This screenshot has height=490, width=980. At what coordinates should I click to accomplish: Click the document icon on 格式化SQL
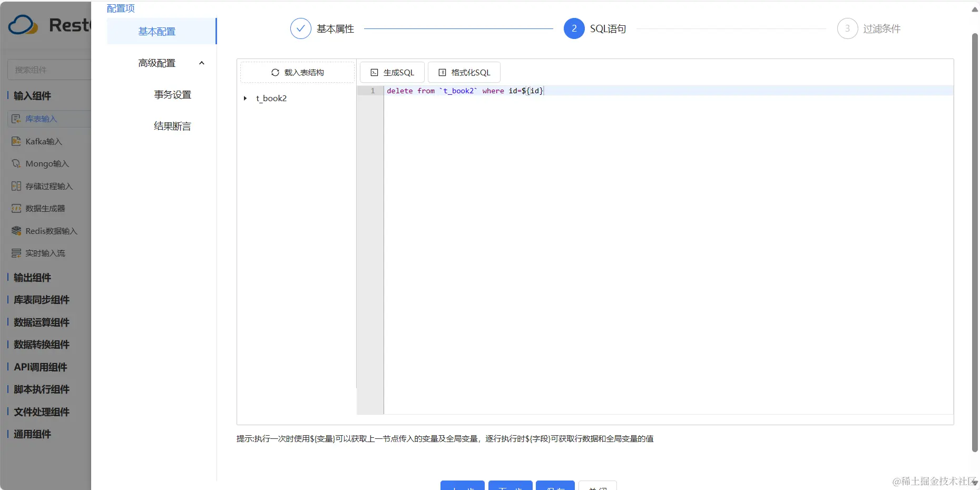point(442,73)
